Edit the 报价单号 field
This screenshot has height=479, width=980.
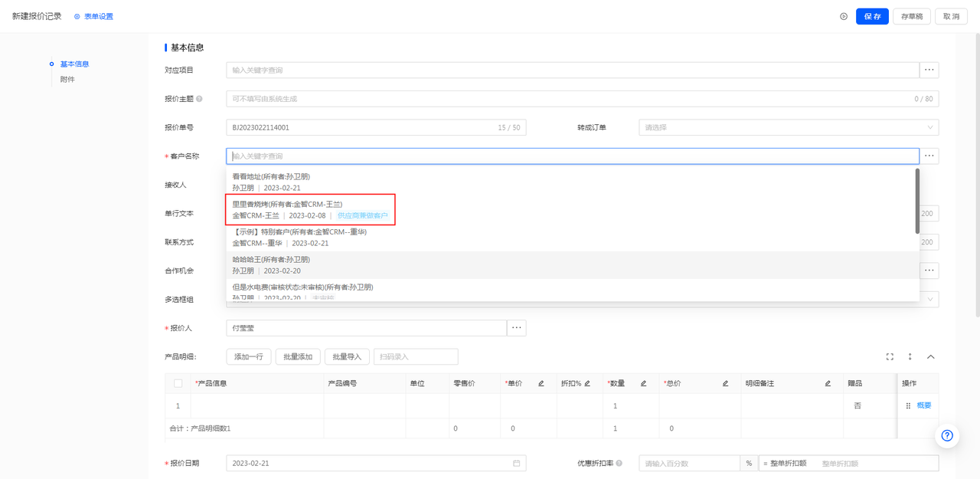(x=376, y=127)
